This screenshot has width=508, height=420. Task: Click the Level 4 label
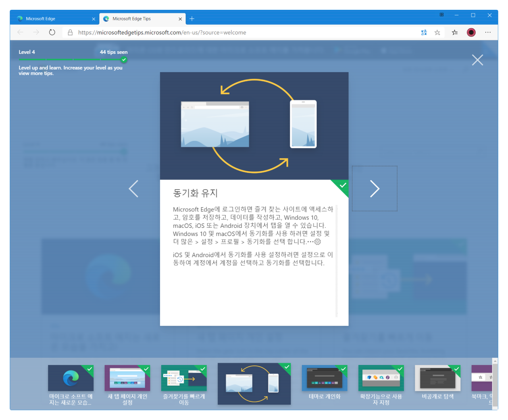point(27,52)
